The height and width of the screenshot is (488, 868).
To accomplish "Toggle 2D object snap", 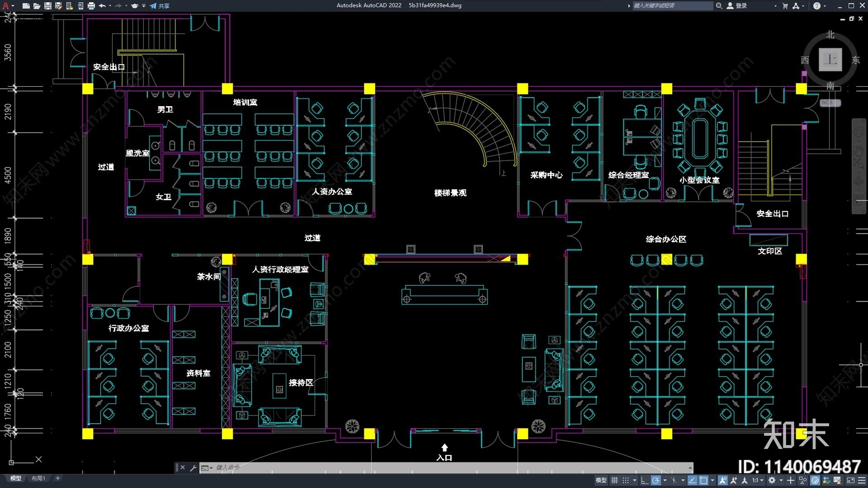I will (704, 480).
